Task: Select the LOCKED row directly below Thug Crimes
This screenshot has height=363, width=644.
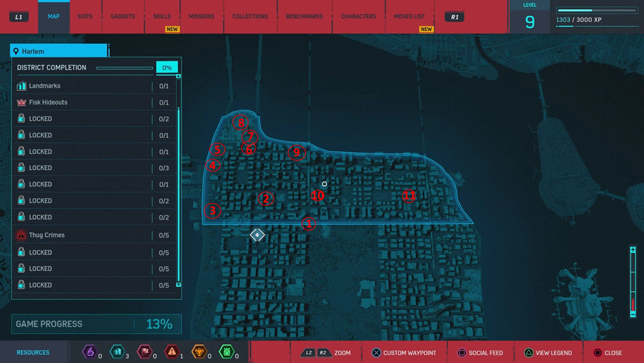Action: point(93,252)
